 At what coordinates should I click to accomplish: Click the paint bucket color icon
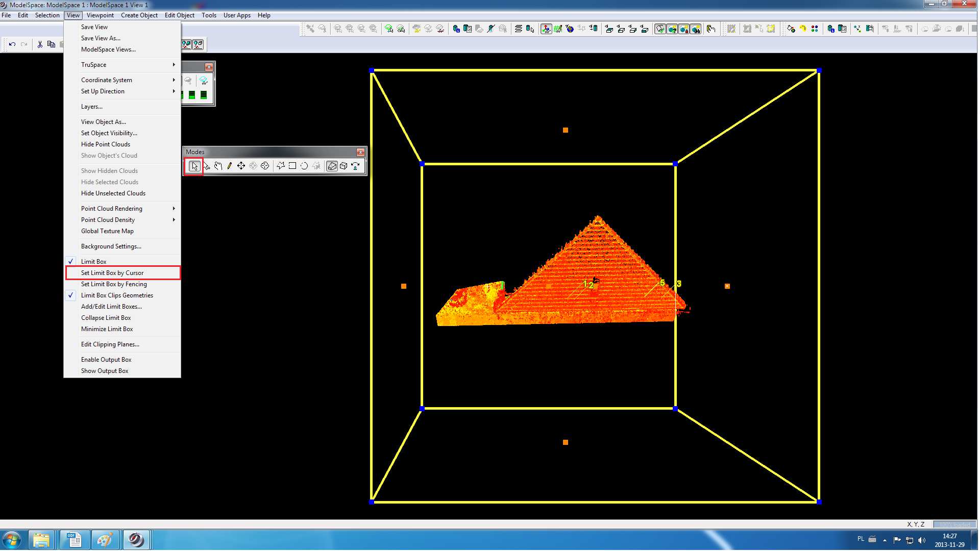pos(791,29)
